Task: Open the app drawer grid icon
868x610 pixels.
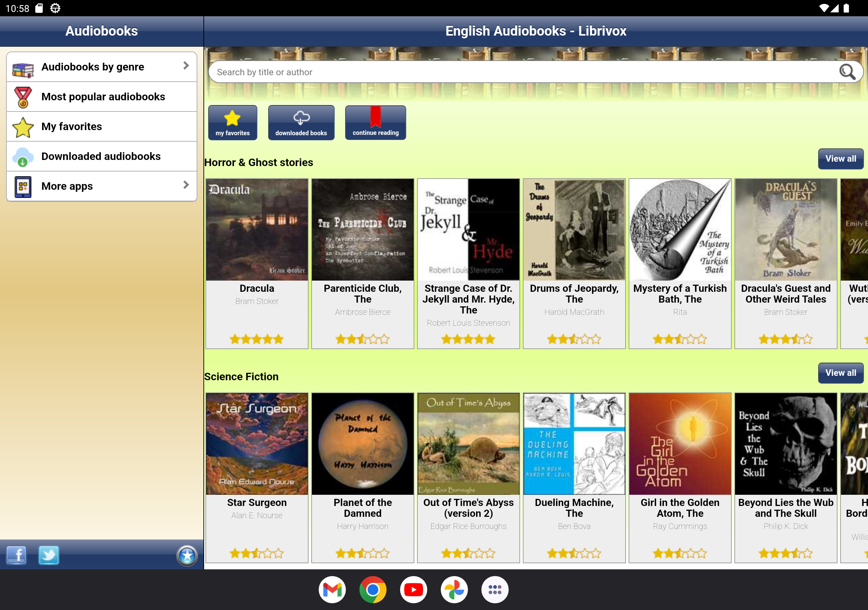Action: 495,589
